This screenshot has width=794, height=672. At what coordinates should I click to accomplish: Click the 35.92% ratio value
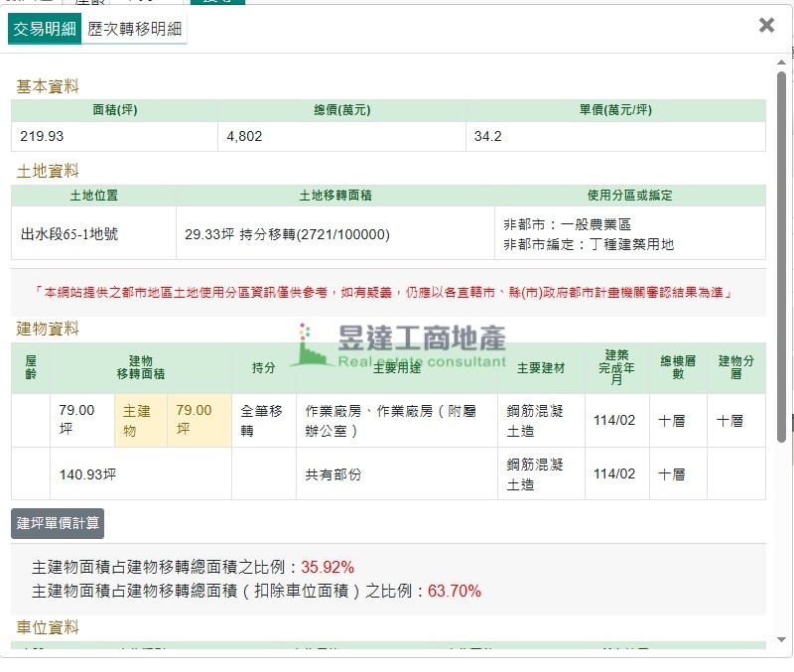coord(328,567)
